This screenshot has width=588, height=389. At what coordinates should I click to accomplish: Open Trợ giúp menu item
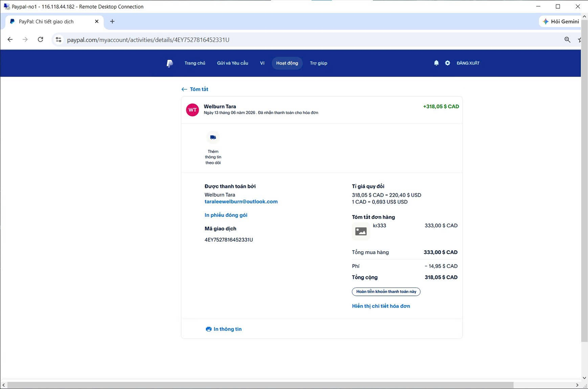[318, 63]
